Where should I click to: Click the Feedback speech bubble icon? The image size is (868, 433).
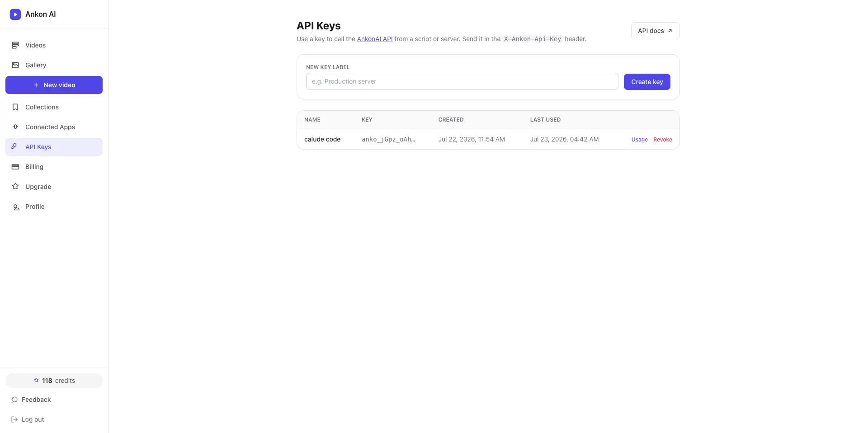pyautogui.click(x=14, y=400)
